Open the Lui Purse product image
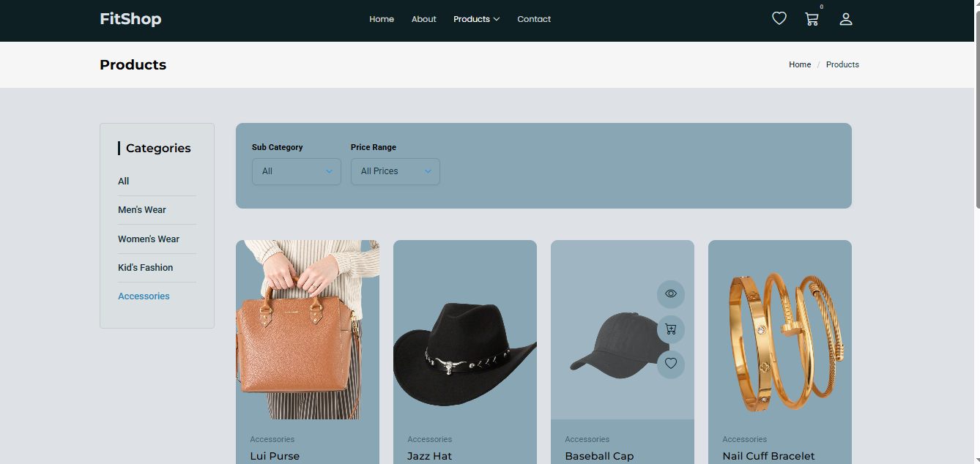 (x=307, y=329)
